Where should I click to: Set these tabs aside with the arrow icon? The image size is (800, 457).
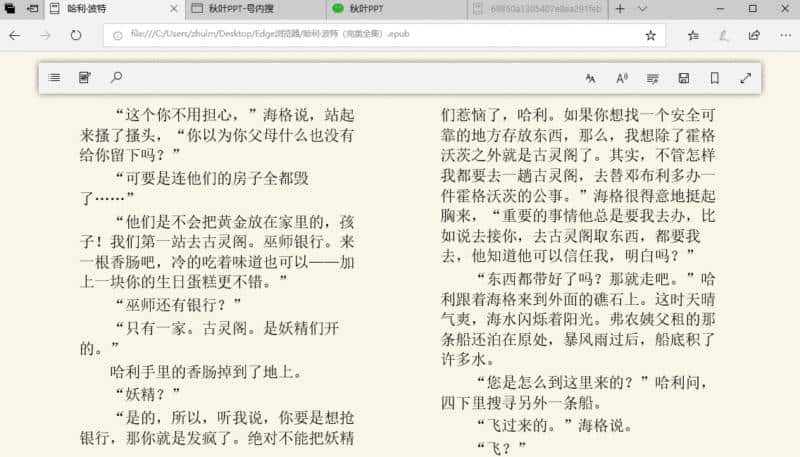[32, 9]
